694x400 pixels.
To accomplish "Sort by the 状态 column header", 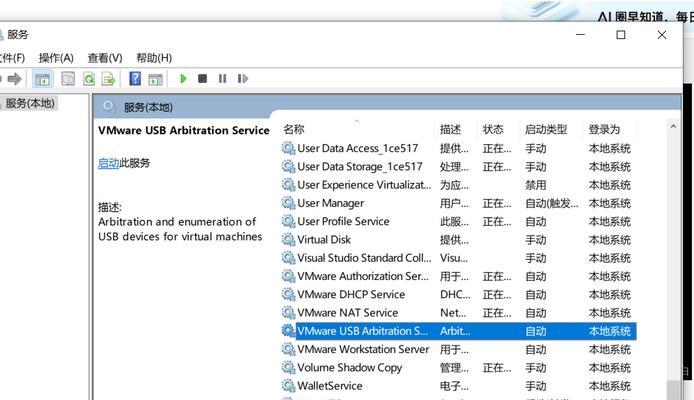I will (493, 129).
